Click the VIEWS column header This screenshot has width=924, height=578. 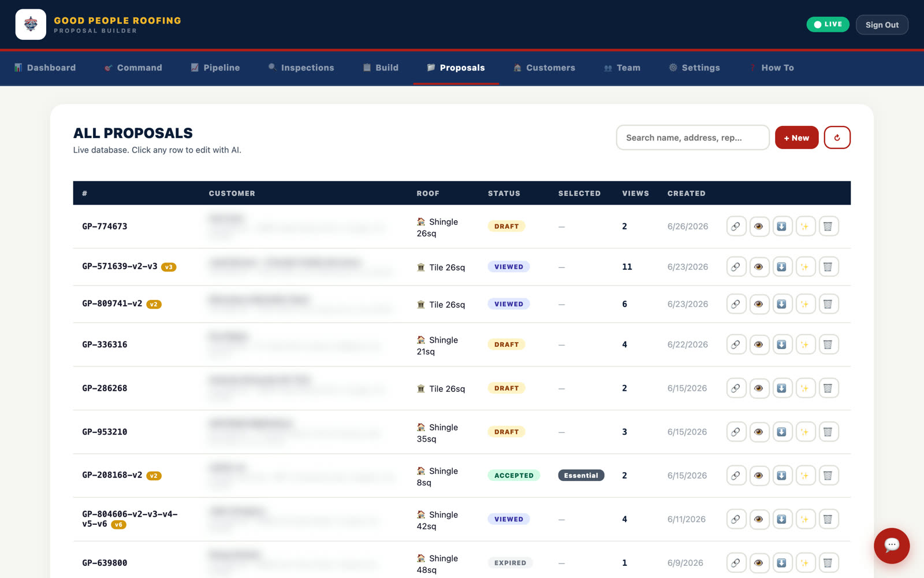[635, 194]
